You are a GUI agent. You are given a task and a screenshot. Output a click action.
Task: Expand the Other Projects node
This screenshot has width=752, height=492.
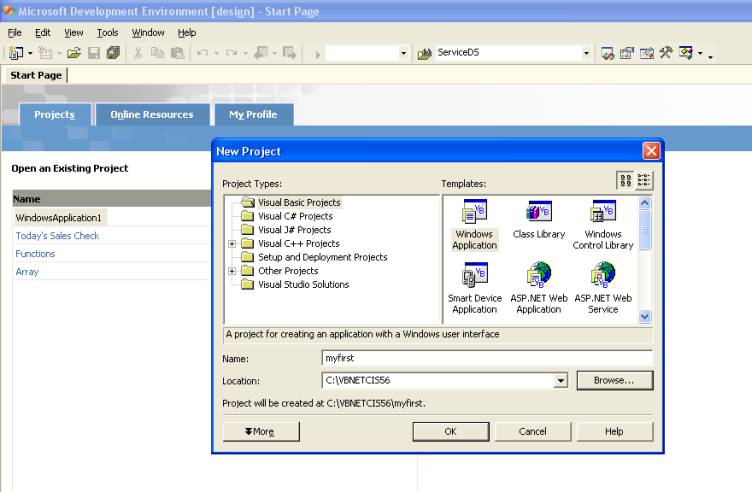click(x=232, y=271)
